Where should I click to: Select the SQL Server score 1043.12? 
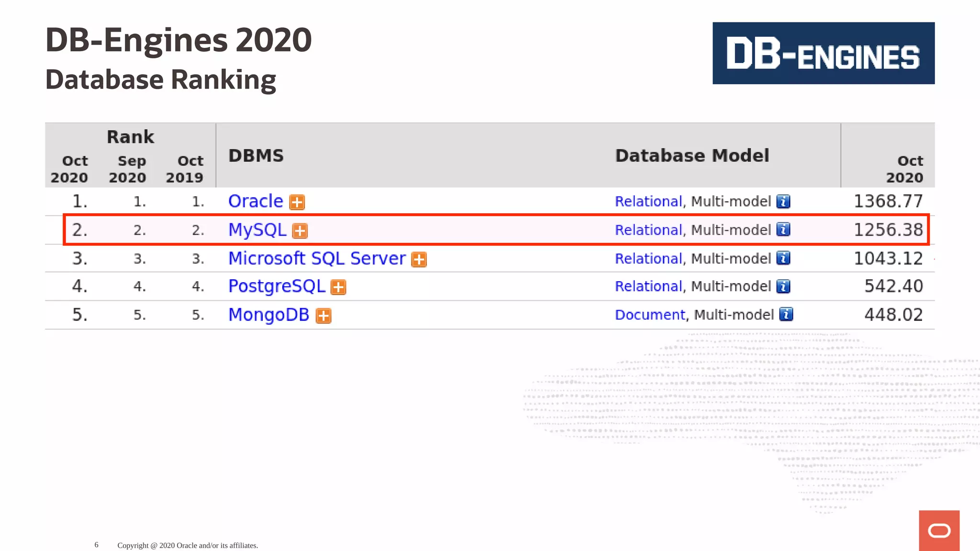coord(889,258)
